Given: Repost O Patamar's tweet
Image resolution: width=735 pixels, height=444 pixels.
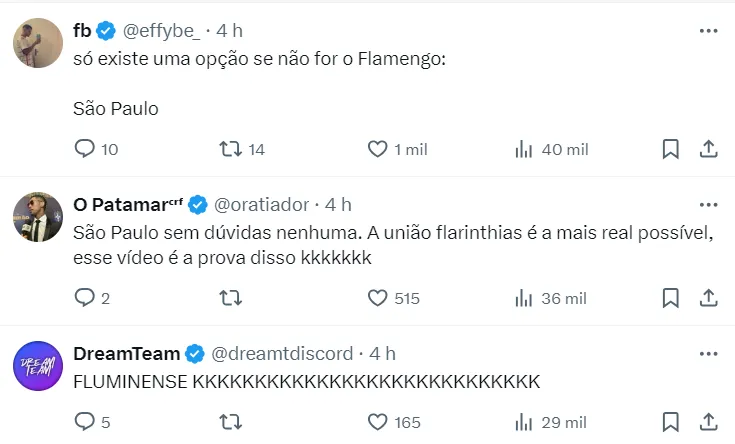Looking at the screenshot, I should pyautogui.click(x=231, y=297).
